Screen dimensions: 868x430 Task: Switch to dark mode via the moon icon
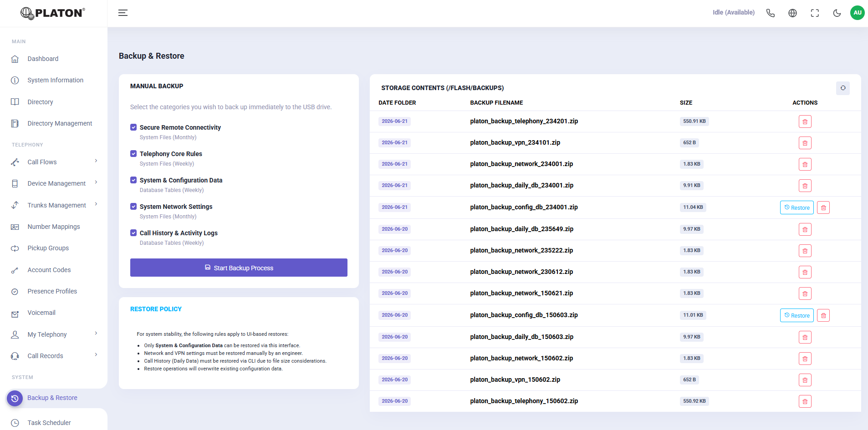[x=837, y=13]
